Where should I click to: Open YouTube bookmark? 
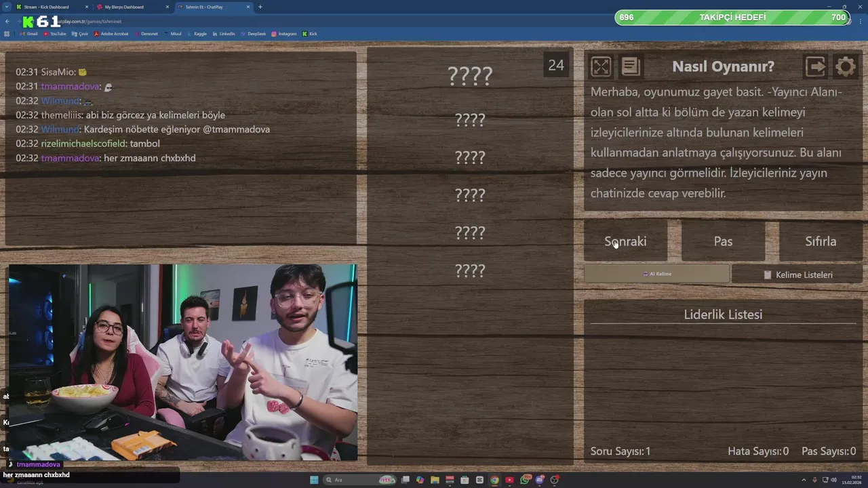(x=55, y=34)
